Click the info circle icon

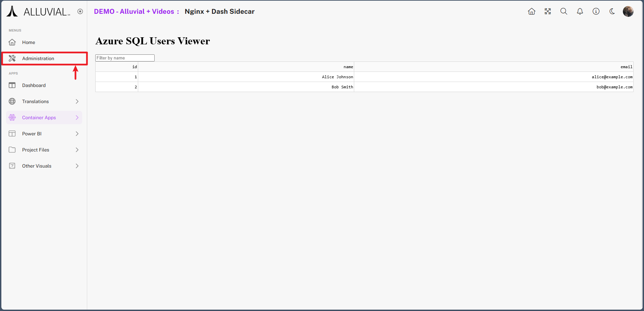click(596, 11)
